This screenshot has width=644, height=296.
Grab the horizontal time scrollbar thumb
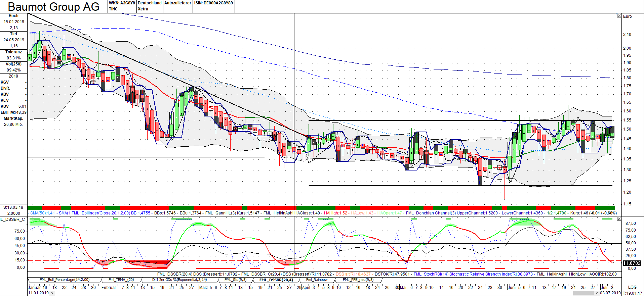pyautogui.click(x=583, y=293)
